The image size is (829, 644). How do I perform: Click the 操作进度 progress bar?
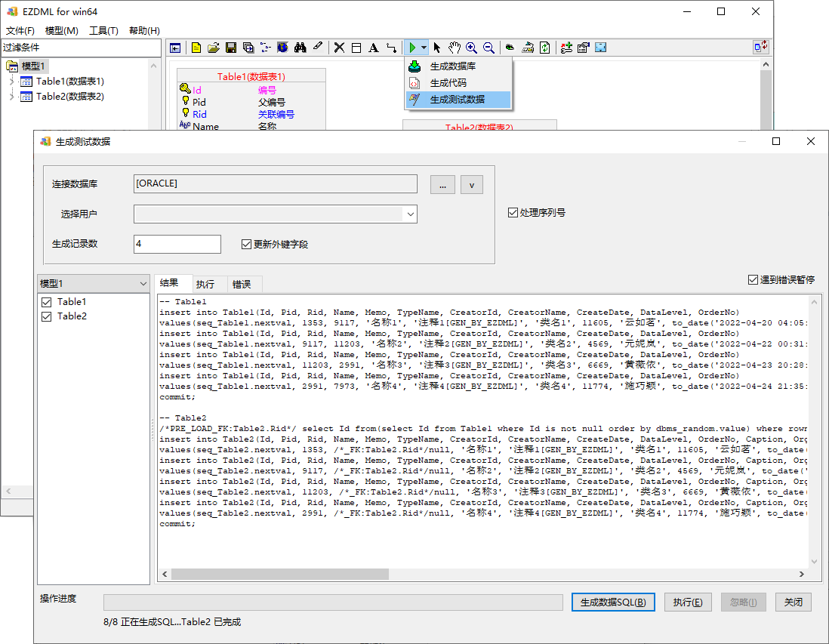333,602
